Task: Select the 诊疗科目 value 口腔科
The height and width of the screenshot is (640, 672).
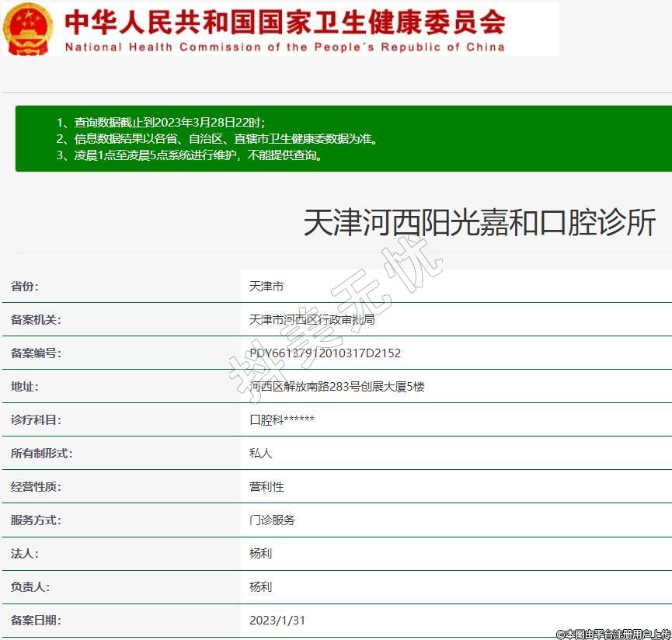Action: pos(281,420)
